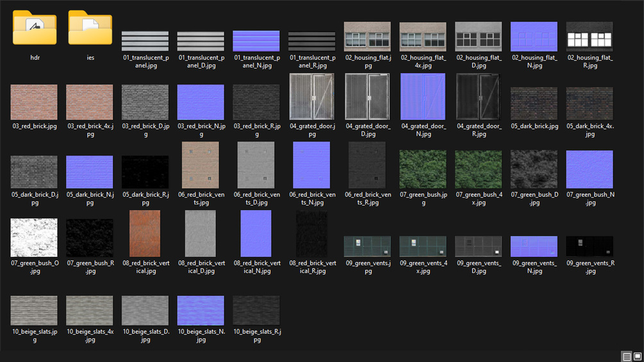The width and height of the screenshot is (644, 362).
Task: Select 04_grated_door_D.jpg file
Action: pyautogui.click(x=367, y=97)
